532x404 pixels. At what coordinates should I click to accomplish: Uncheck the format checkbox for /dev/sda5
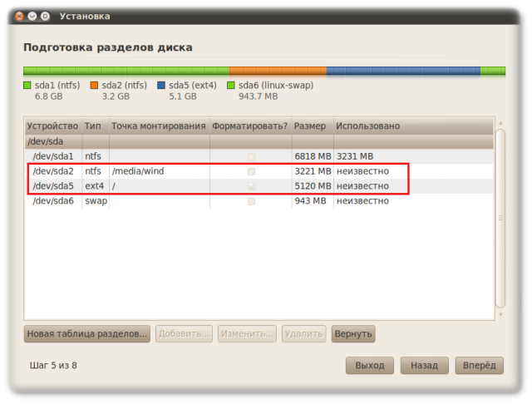pyautogui.click(x=251, y=186)
